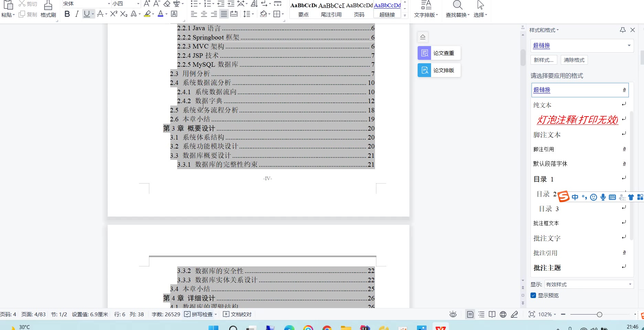
Task: Apply subscript formatting
Action: point(124,14)
